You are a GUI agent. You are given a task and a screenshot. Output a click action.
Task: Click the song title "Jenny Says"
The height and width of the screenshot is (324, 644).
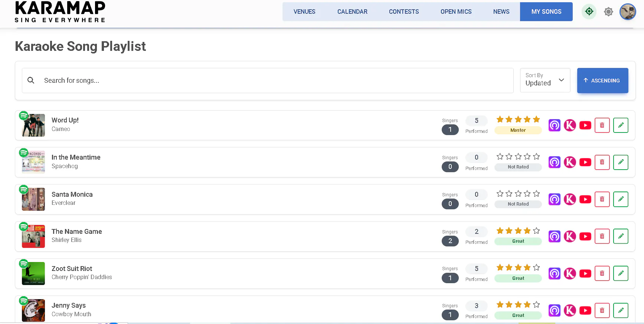pos(69,305)
